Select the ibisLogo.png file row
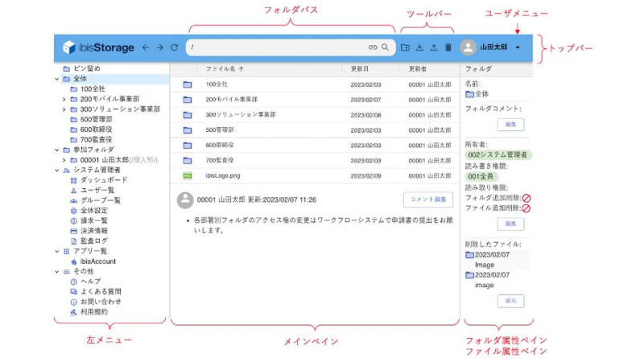The image size is (644, 362). click(x=223, y=175)
